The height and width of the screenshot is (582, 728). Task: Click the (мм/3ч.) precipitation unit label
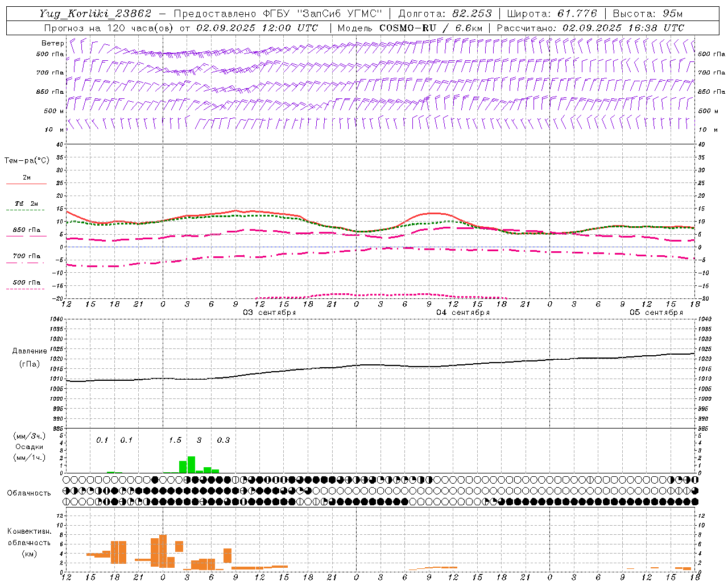click(30, 436)
